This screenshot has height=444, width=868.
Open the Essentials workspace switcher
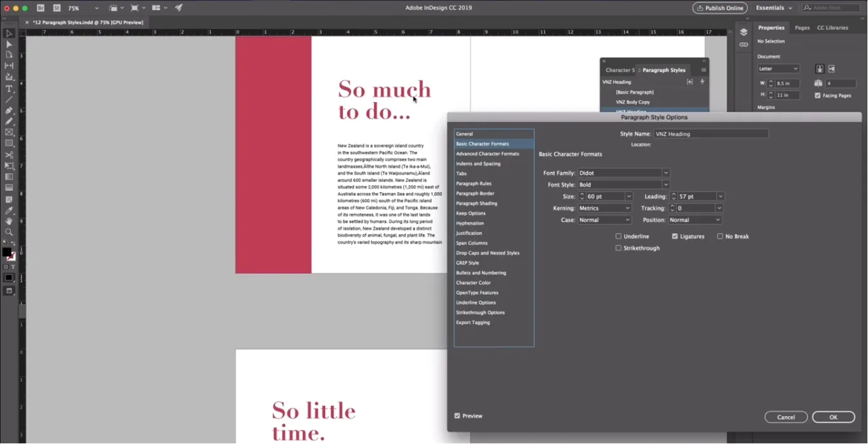tap(773, 8)
